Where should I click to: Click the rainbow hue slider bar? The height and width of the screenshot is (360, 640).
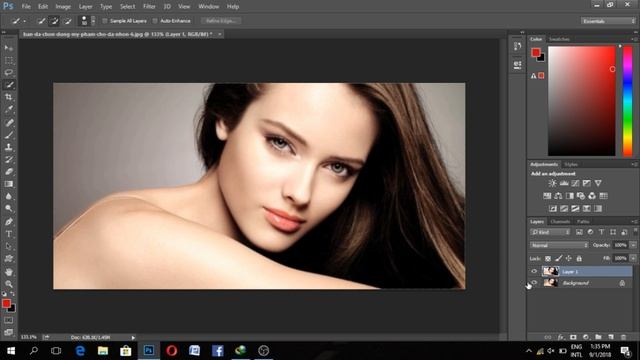627,101
